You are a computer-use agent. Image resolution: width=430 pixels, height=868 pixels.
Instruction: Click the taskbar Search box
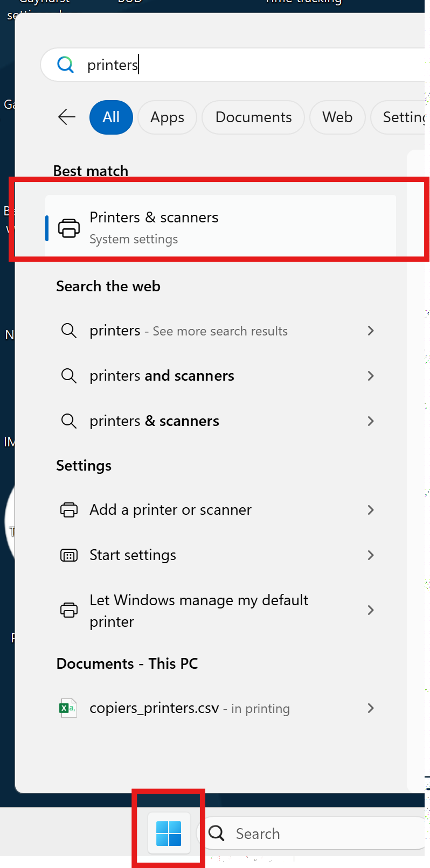click(x=313, y=833)
